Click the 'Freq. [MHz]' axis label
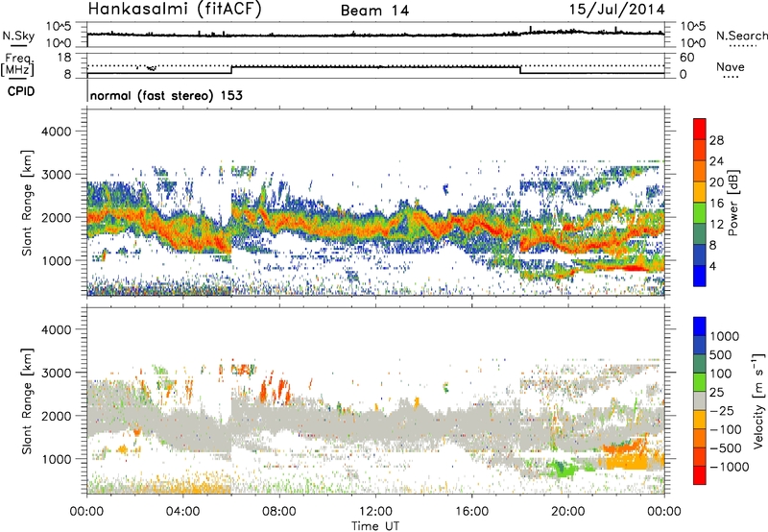The image size is (768, 532). pyautogui.click(x=17, y=65)
